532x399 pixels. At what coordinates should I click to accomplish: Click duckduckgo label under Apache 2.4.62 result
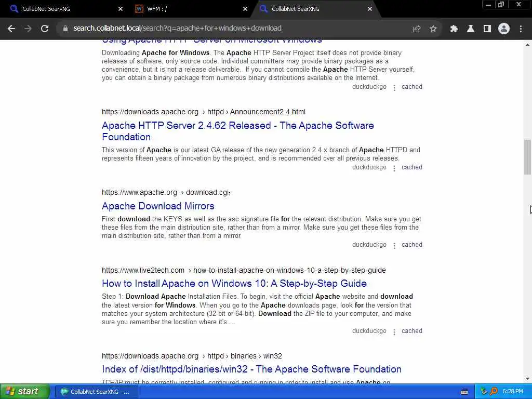[369, 167]
